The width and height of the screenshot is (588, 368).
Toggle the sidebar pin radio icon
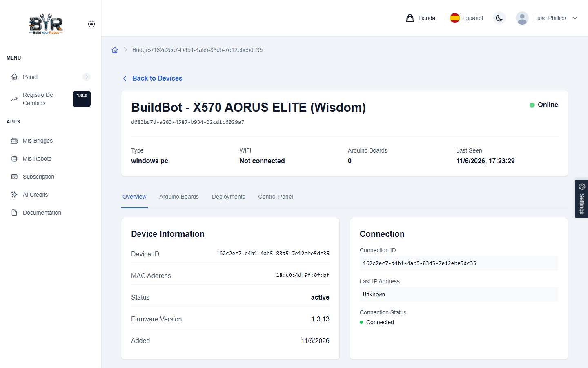pyautogui.click(x=91, y=24)
